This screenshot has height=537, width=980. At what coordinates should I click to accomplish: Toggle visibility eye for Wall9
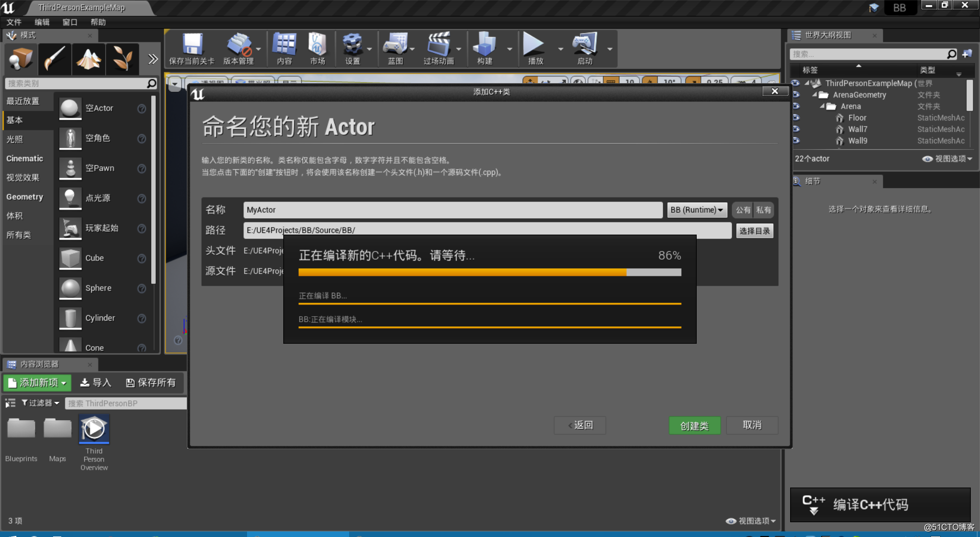[795, 141]
